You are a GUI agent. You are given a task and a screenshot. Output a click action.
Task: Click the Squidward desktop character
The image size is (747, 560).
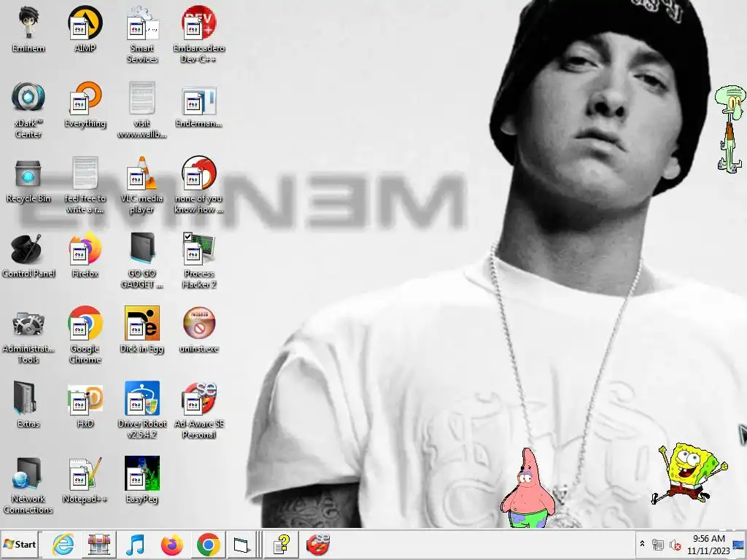tap(729, 128)
